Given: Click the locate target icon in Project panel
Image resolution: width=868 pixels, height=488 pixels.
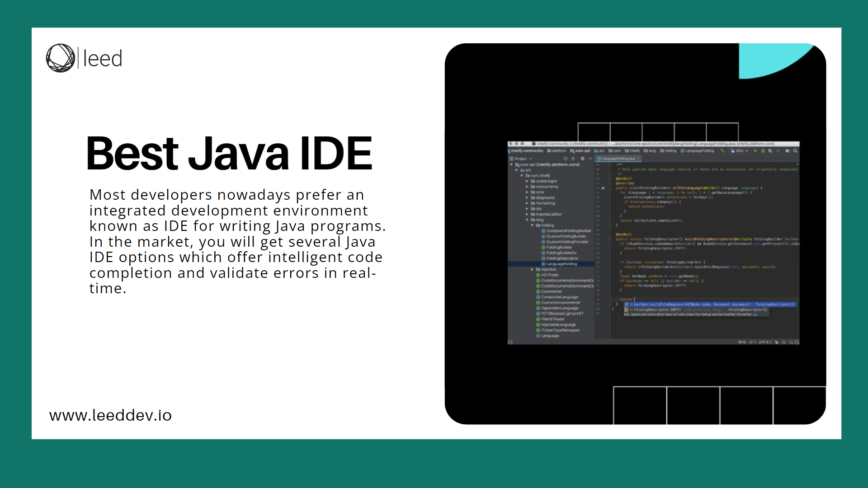Looking at the screenshot, I should coord(565,159).
